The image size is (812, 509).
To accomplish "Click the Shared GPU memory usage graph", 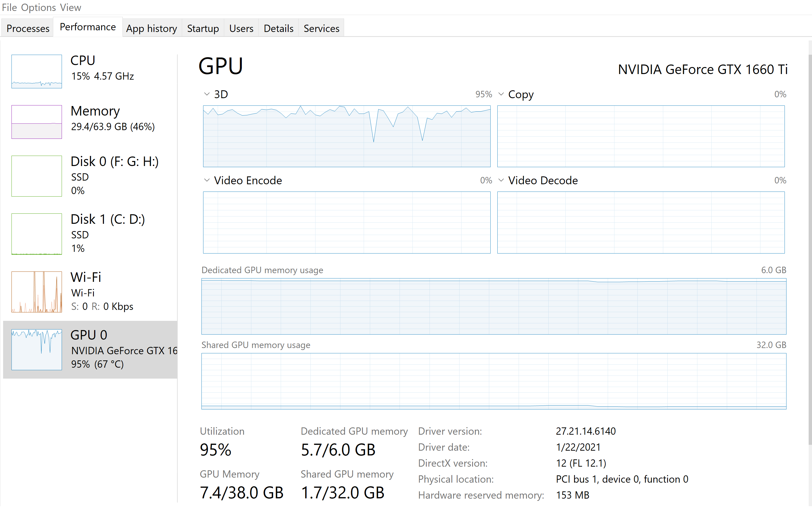I will coord(494,381).
